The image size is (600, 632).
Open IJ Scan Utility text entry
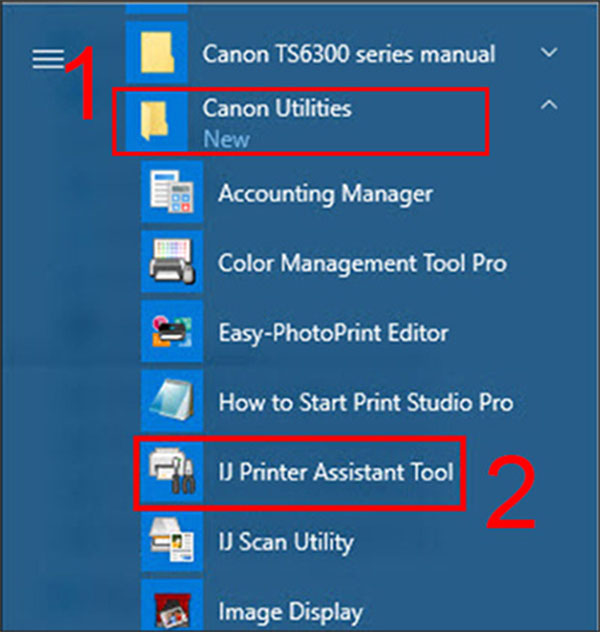[286, 542]
